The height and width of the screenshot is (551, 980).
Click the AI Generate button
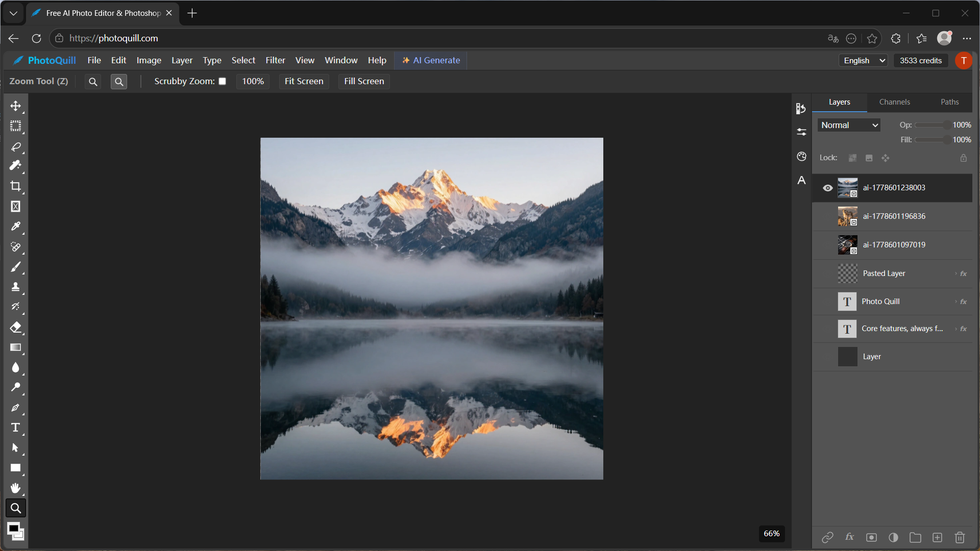(x=431, y=60)
